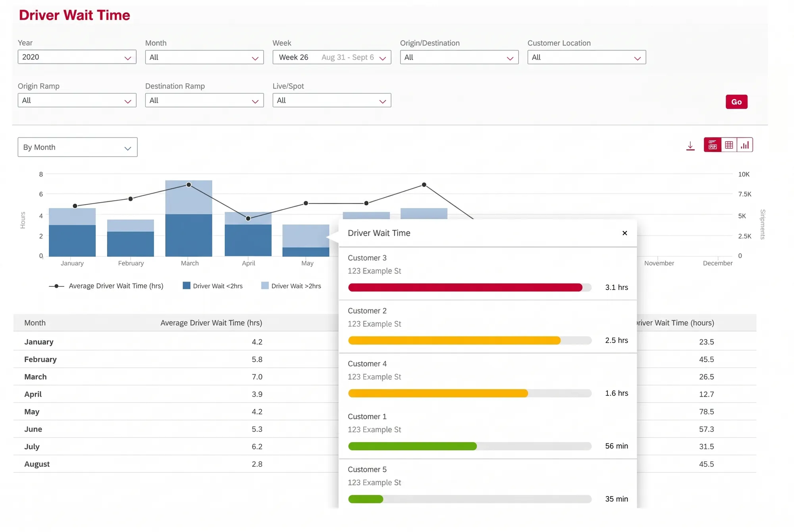This screenshot has width=794, height=532.
Task: Click the red Go button
Action: [x=736, y=102]
